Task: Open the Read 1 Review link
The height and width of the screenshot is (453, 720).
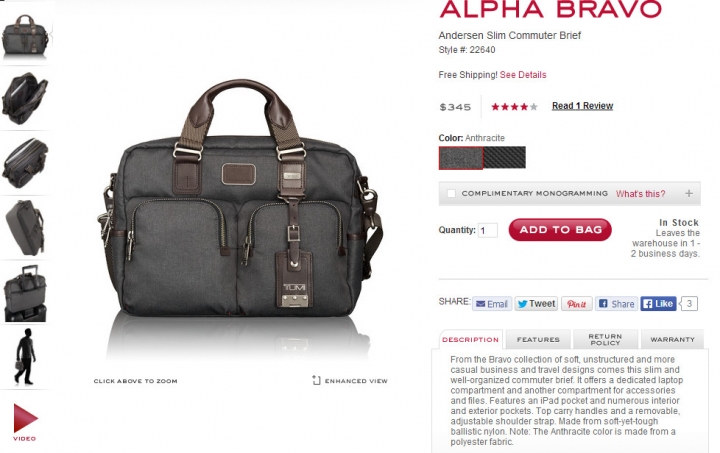Action: (x=582, y=106)
